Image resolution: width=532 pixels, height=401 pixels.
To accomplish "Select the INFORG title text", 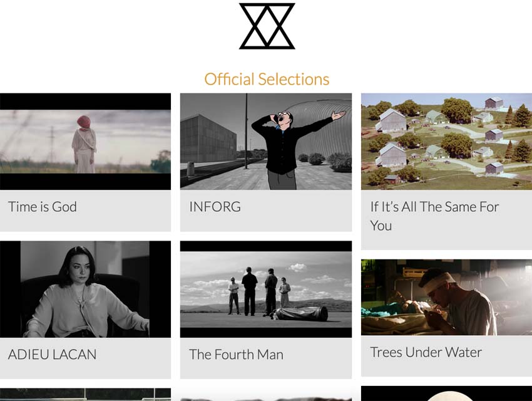I will (215, 206).
